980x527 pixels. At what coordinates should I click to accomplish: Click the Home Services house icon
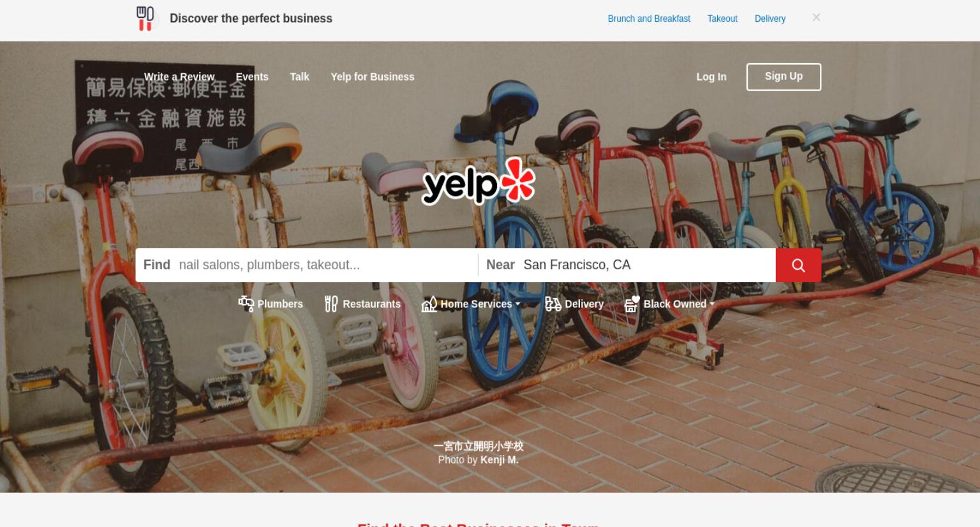coord(429,304)
